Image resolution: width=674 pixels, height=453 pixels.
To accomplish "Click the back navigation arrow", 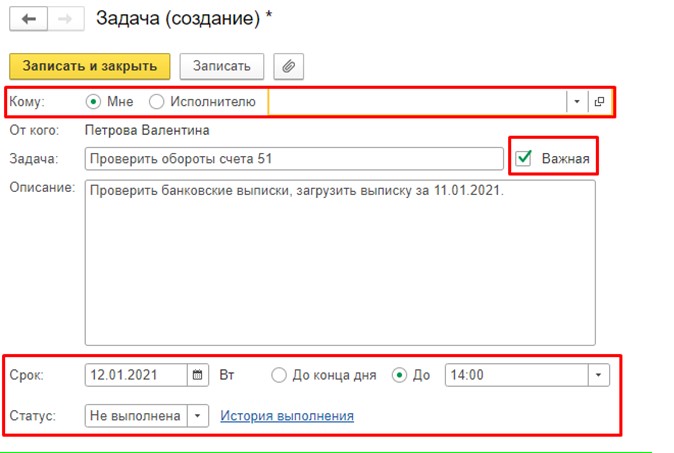I will [x=28, y=18].
